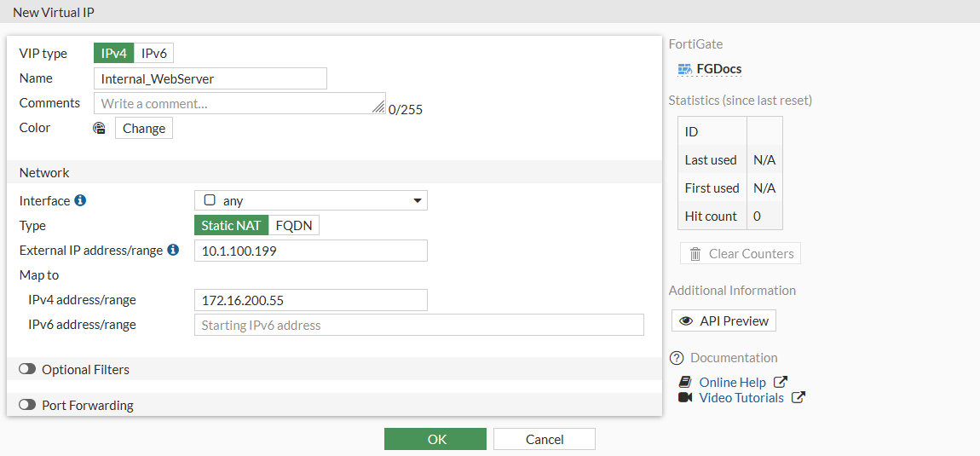
Task: Enable the Optional Filters toggle
Action: 27,370
